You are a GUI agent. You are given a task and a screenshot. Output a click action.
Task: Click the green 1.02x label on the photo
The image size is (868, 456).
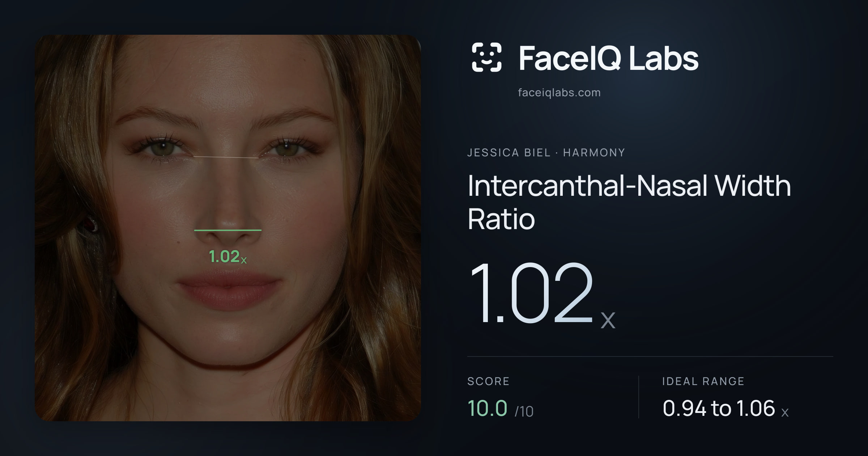pyautogui.click(x=228, y=257)
